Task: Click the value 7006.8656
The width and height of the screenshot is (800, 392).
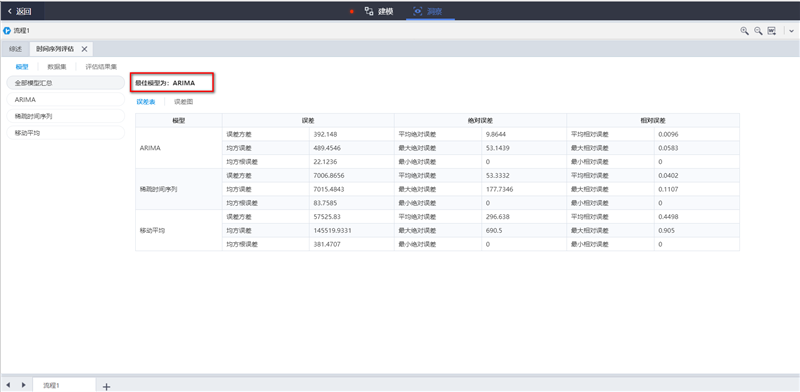Action: click(329, 175)
